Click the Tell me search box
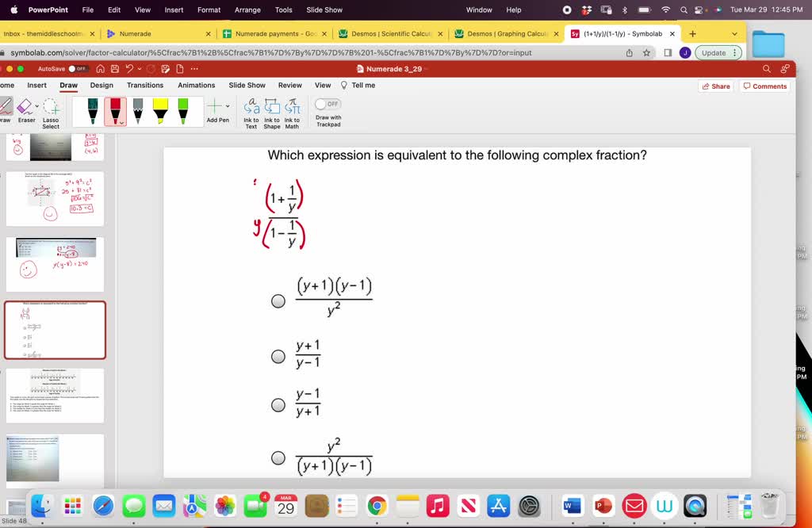 [358, 86]
